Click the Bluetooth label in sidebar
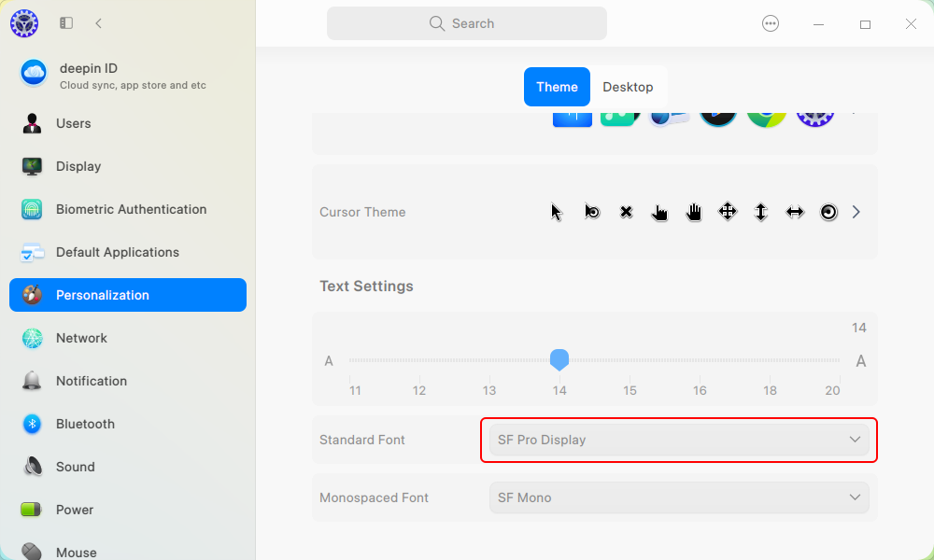 (x=85, y=424)
